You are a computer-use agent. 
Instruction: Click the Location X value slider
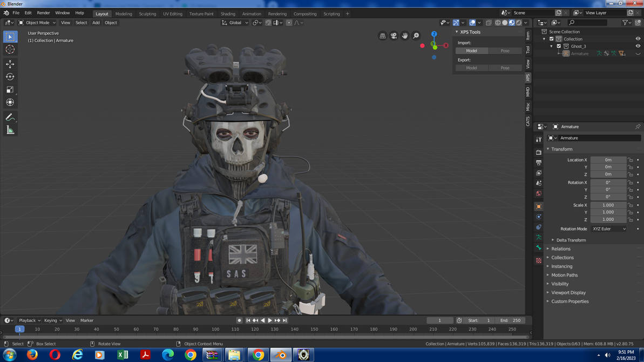coord(608,160)
